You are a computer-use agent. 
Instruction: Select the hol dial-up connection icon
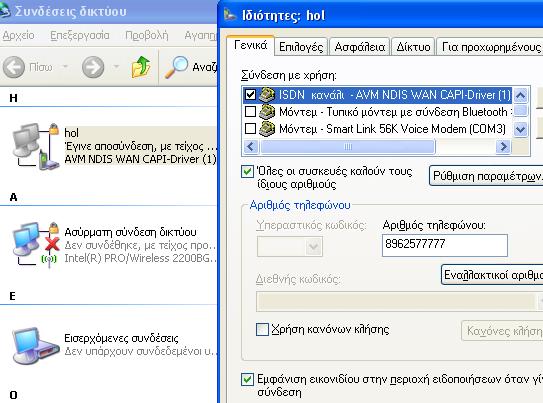click(x=36, y=146)
